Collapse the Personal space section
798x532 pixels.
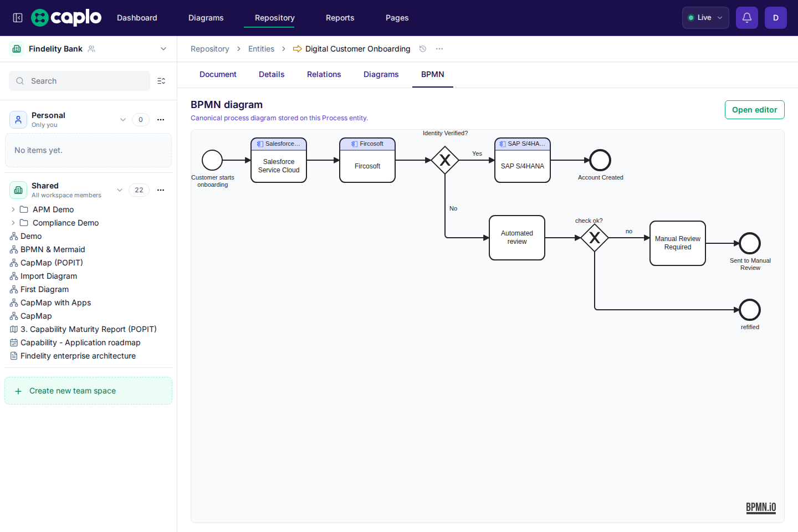(123, 120)
